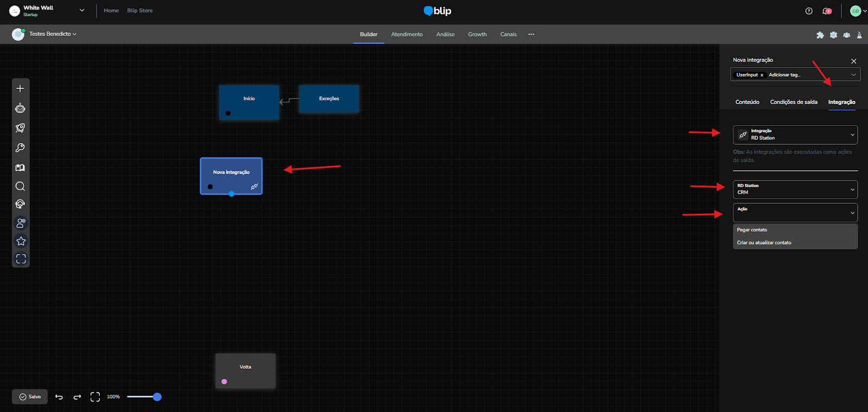Open the wrench tool in sidebar
The width and height of the screenshot is (868, 412).
(20, 148)
